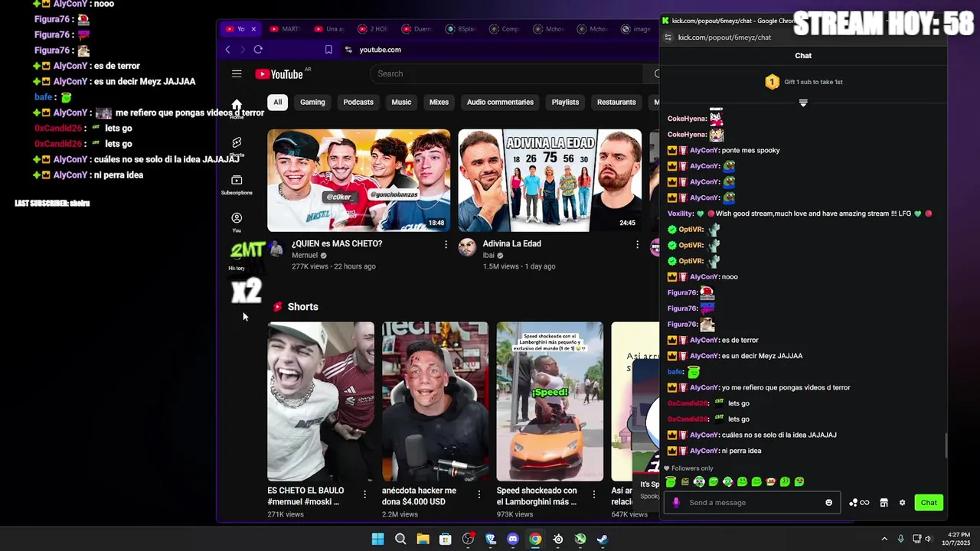The image size is (980, 551).
Task: Switch to the BSplan browser tab
Action: coord(462,29)
